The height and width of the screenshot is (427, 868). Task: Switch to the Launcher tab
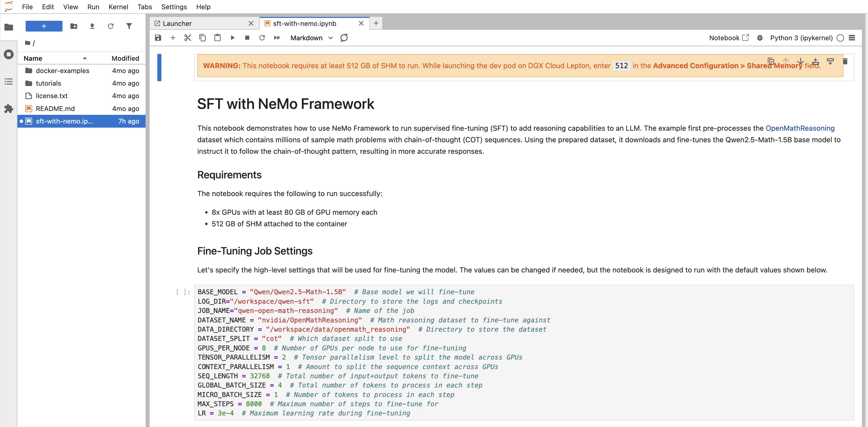point(177,23)
